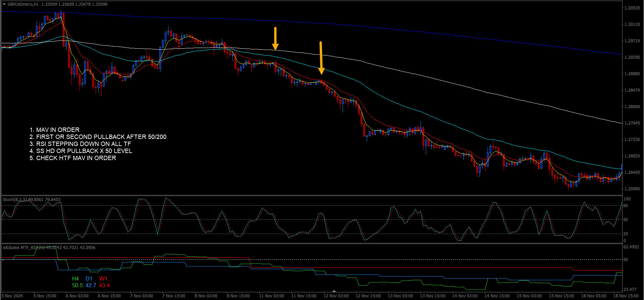Image resolution: width=644 pixels, height=300 pixels.
Task: Click the blue D1 RSI label
Action: pos(89,279)
